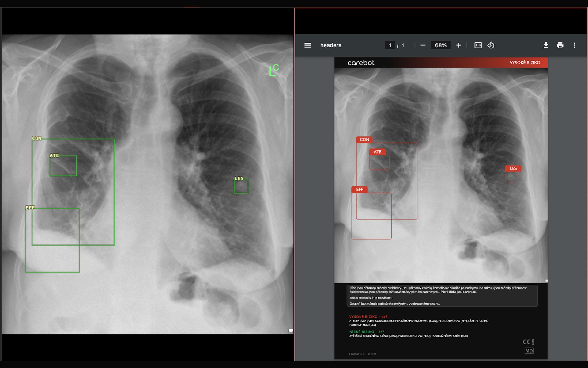Click the VYSOKÉ RIZIKO header badge
Image resolution: width=588 pixels, height=368 pixels.
click(x=525, y=63)
